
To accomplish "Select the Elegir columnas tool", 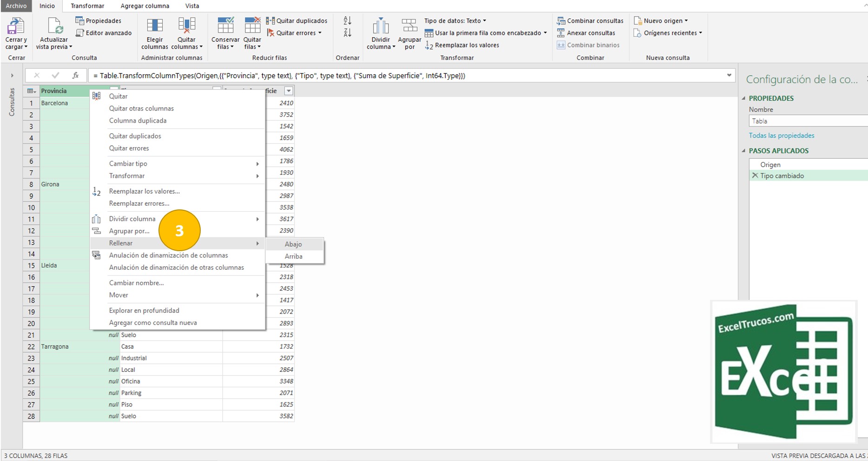I will click(x=155, y=32).
